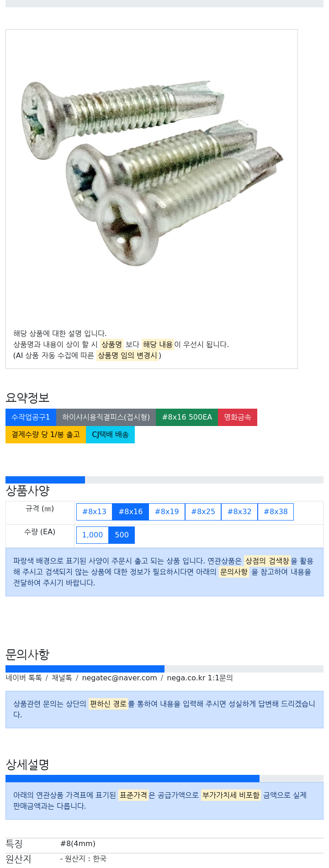The height and width of the screenshot is (868, 329).
Task: Select quantity 500
Action: (x=122, y=535)
